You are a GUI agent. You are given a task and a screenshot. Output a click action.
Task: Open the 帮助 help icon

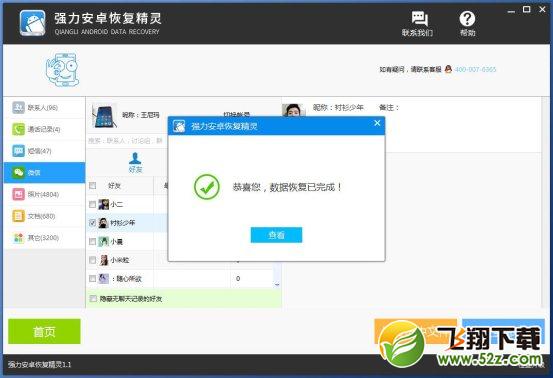pos(467,24)
